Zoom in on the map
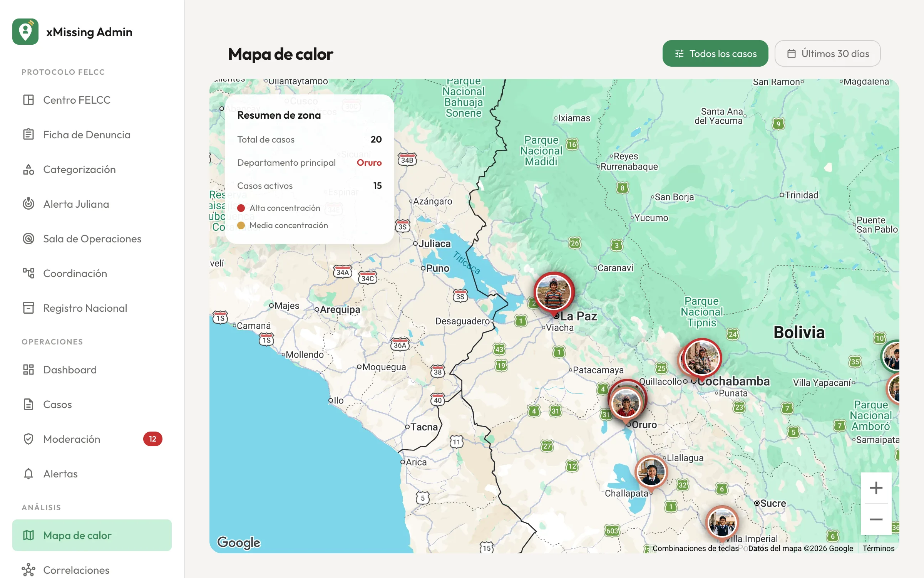This screenshot has height=578, width=924. [x=876, y=488]
